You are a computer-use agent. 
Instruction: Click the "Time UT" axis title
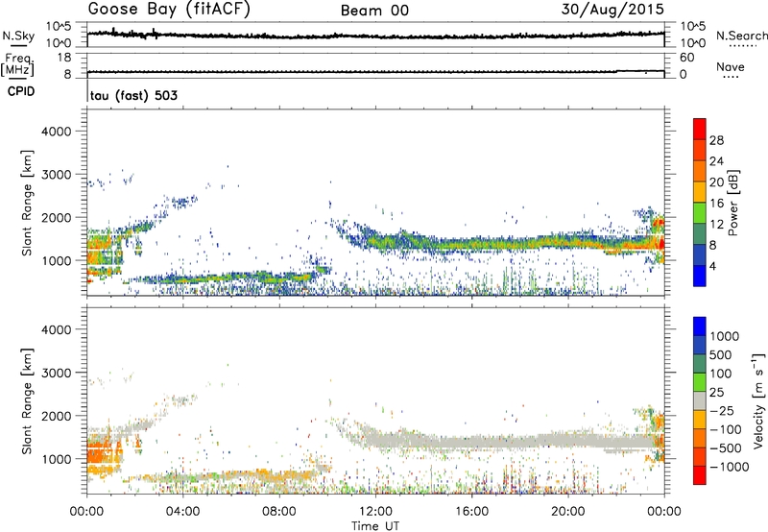[375, 526]
